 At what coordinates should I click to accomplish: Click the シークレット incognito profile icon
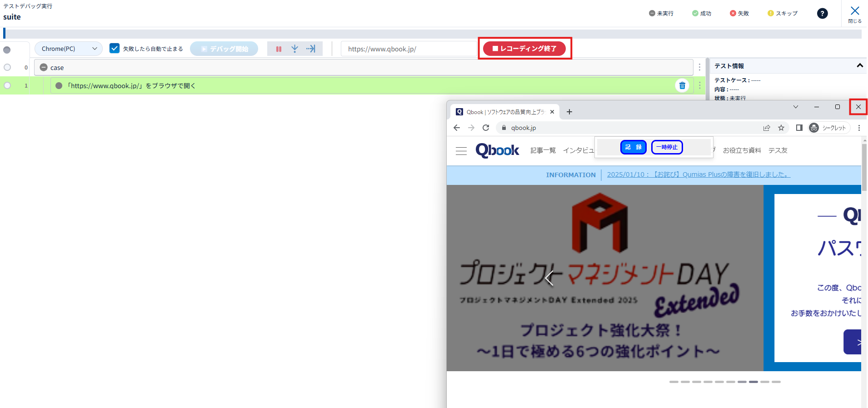tap(829, 128)
